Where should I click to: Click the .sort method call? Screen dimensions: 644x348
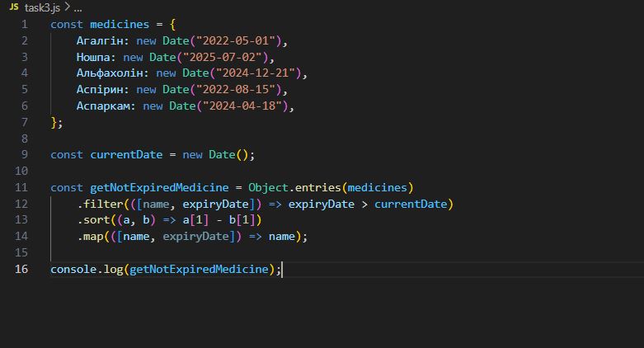(x=94, y=220)
